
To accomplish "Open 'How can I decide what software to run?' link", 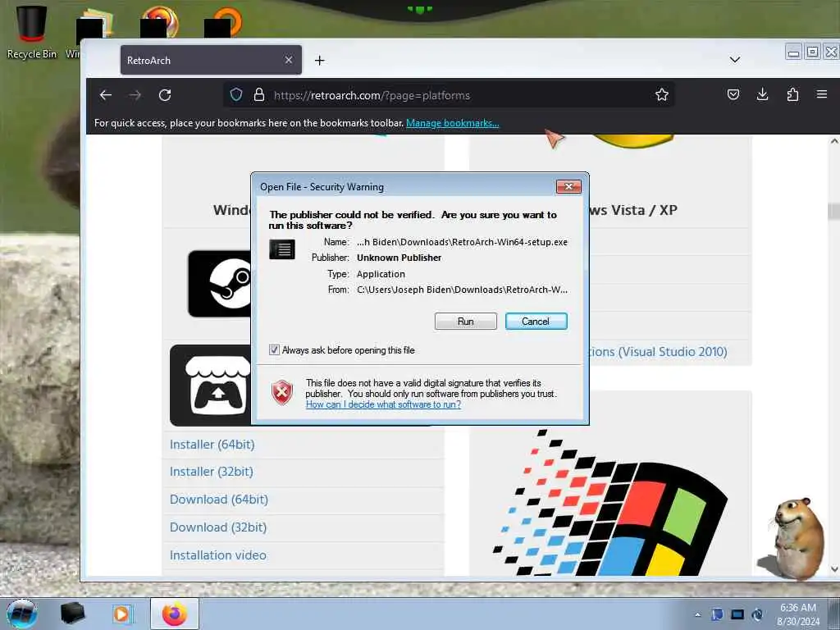I will [383, 404].
